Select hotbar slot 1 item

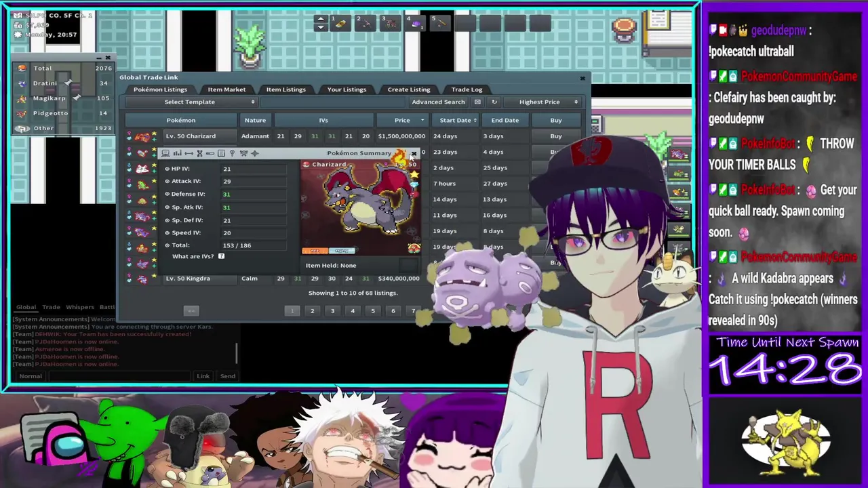coord(340,23)
